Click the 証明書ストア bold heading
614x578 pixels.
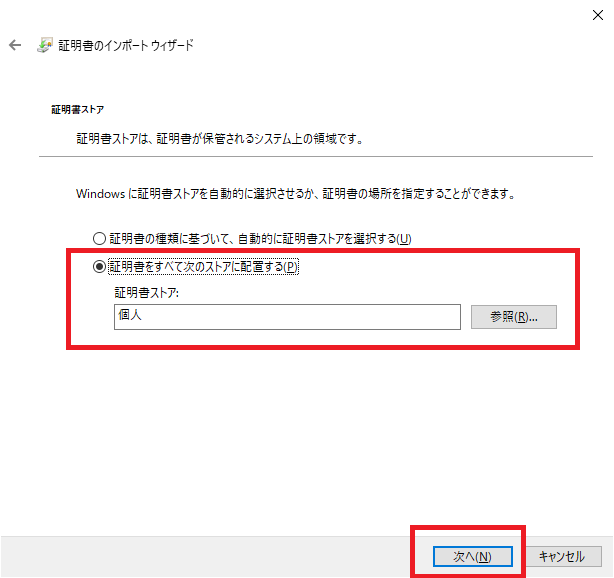[x=78, y=110]
